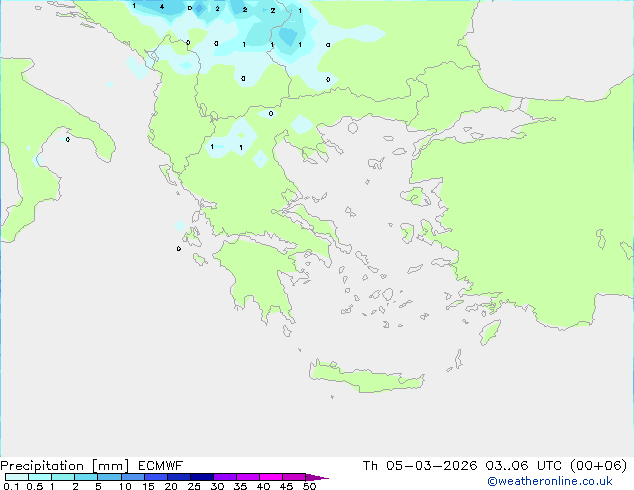Select the 45–50 mm magenta legend swatch
Image resolution: width=634 pixels, height=490 pixels.
click(294, 477)
